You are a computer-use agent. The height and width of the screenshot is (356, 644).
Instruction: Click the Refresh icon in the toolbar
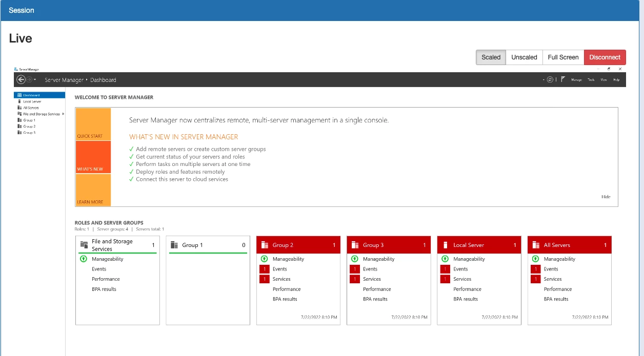tap(550, 79)
